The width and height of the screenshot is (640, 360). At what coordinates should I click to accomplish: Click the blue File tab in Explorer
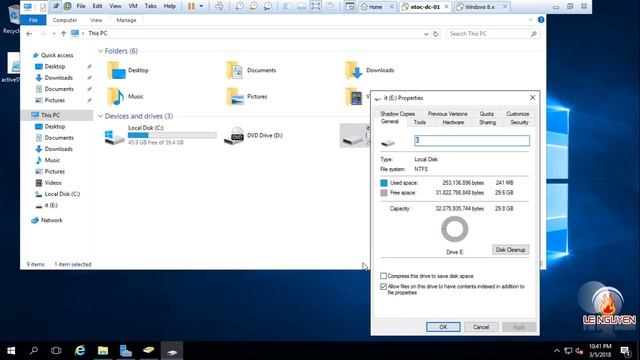(33, 20)
